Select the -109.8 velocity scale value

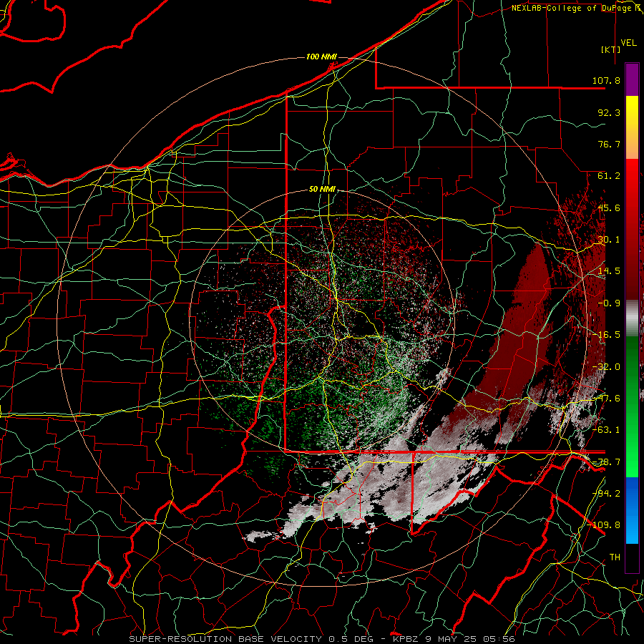pyautogui.click(x=604, y=525)
